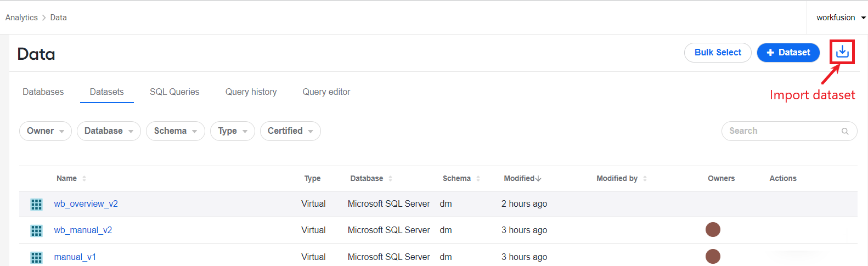Viewport: 868px width, 266px height.
Task: Click the Type column header
Action: [x=312, y=178]
